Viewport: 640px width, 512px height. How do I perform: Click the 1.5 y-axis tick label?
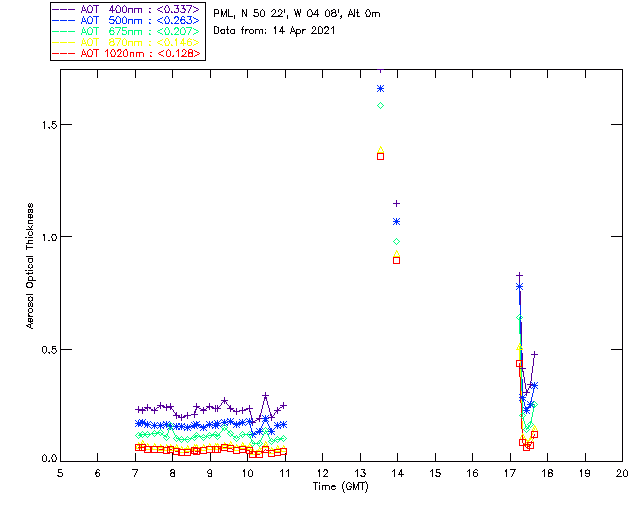tap(49, 125)
